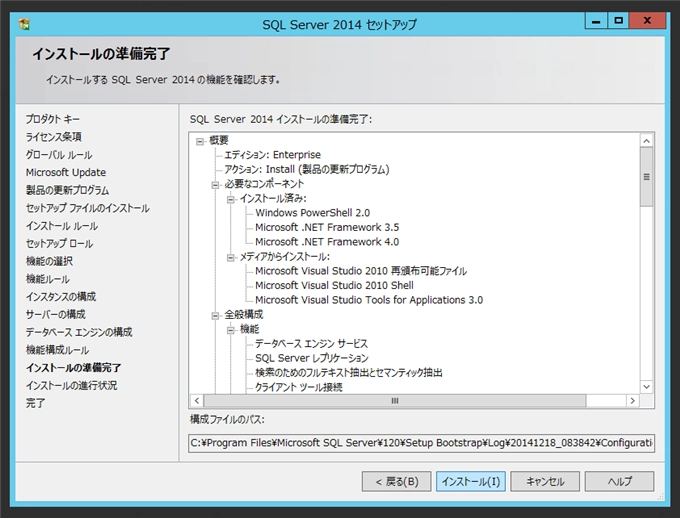Close the SQL Server 2014 setup window

point(647,20)
